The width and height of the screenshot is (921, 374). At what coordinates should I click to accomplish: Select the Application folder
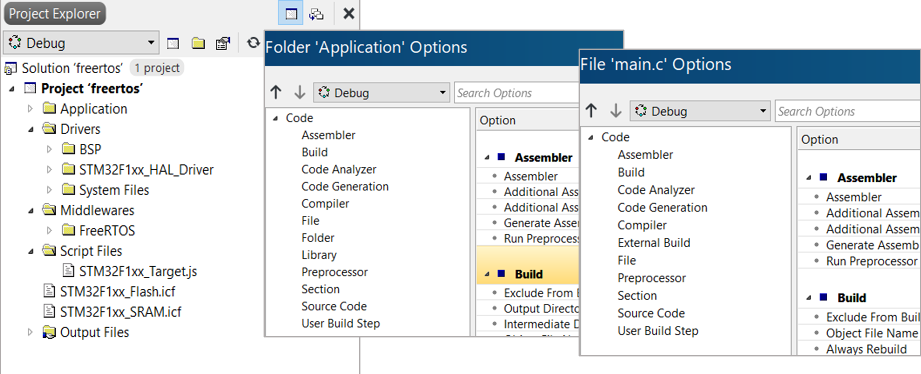(93, 109)
